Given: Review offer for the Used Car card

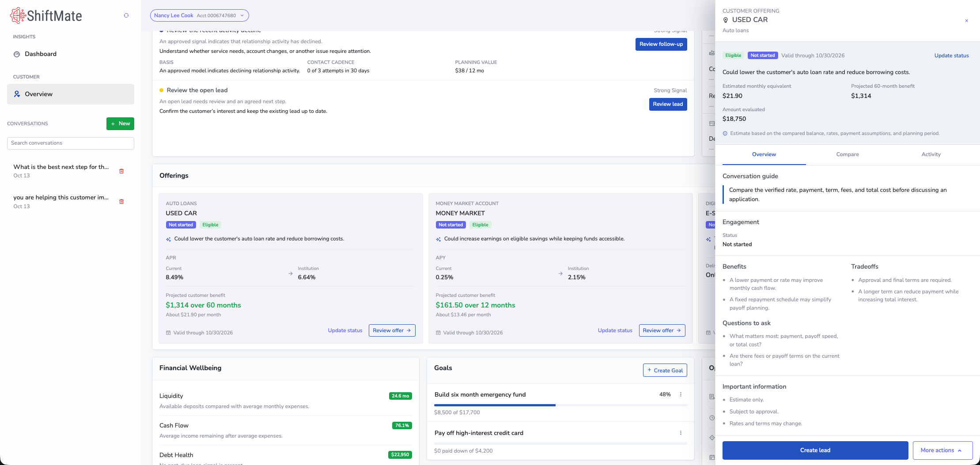Looking at the screenshot, I should [x=392, y=330].
